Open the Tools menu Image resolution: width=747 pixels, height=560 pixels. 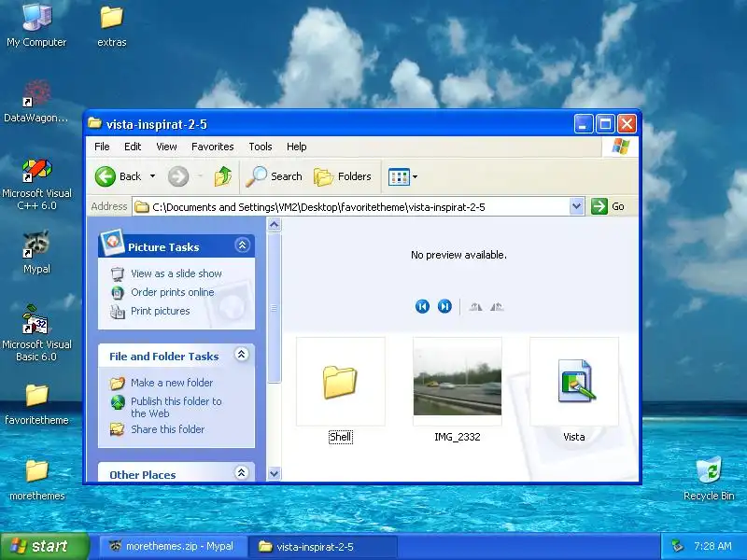pos(261,147)
